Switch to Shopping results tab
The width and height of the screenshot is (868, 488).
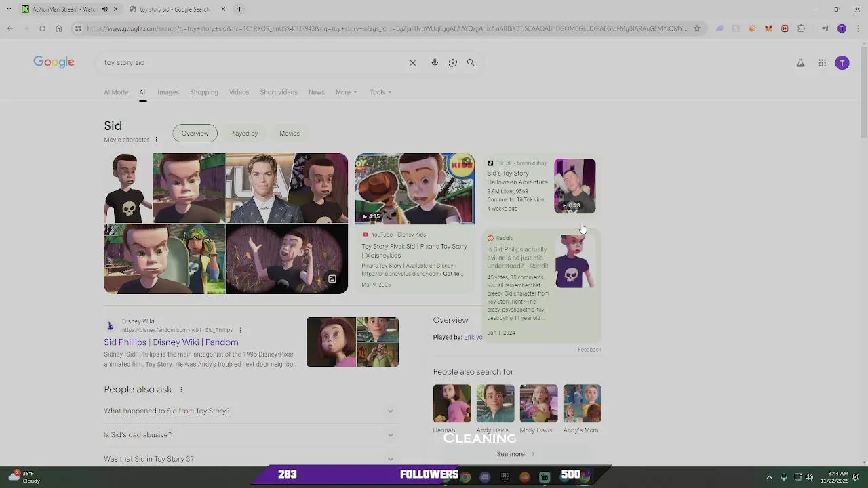[204, 92]
